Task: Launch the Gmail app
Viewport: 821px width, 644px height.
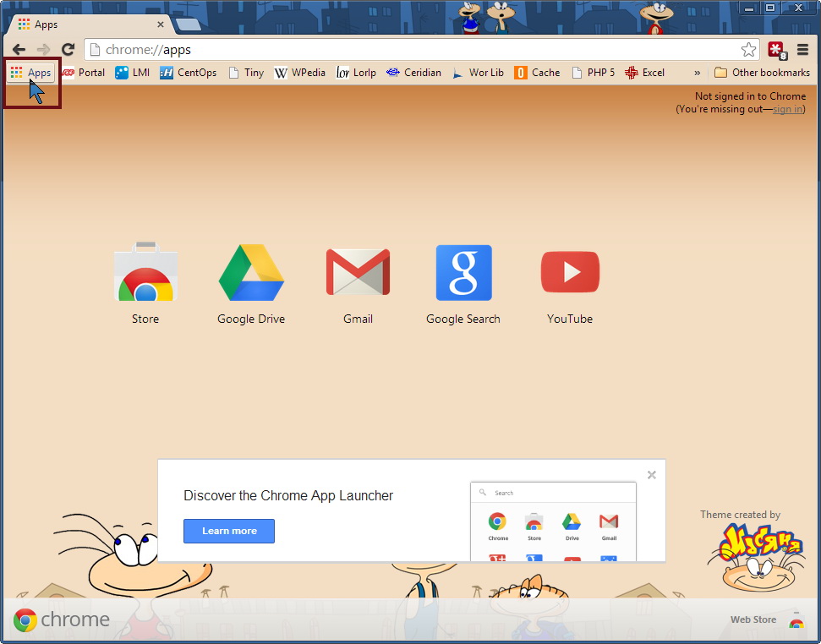Action: tap(358, 274)
